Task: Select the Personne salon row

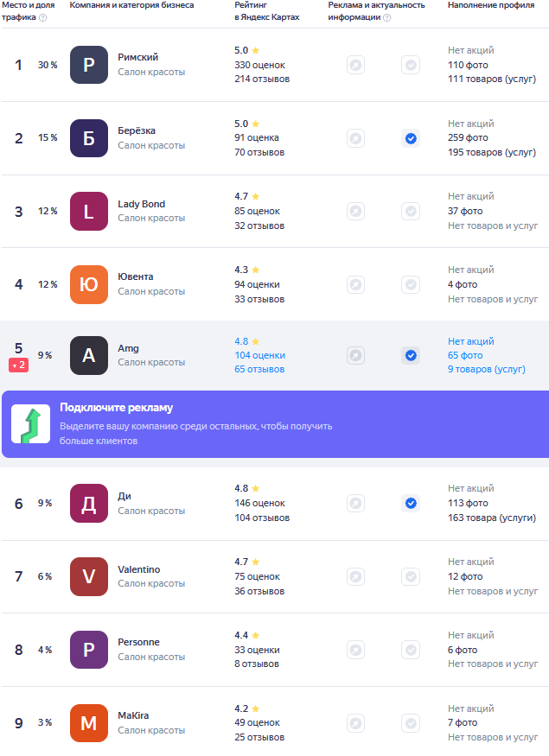Action: click(276, 650)
